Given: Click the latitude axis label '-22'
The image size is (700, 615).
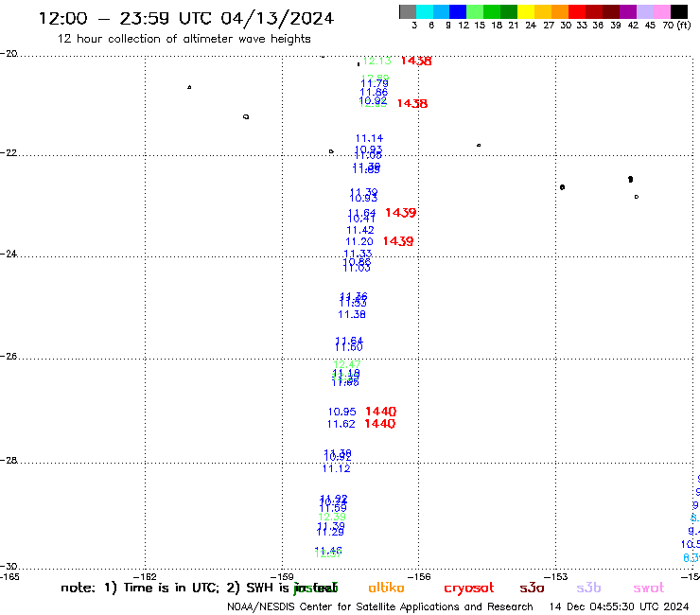Looking at the screenshot, I should [9, 152].
